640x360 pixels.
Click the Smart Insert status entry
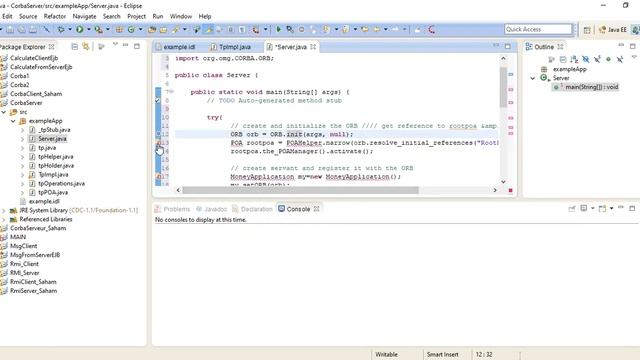442,354
